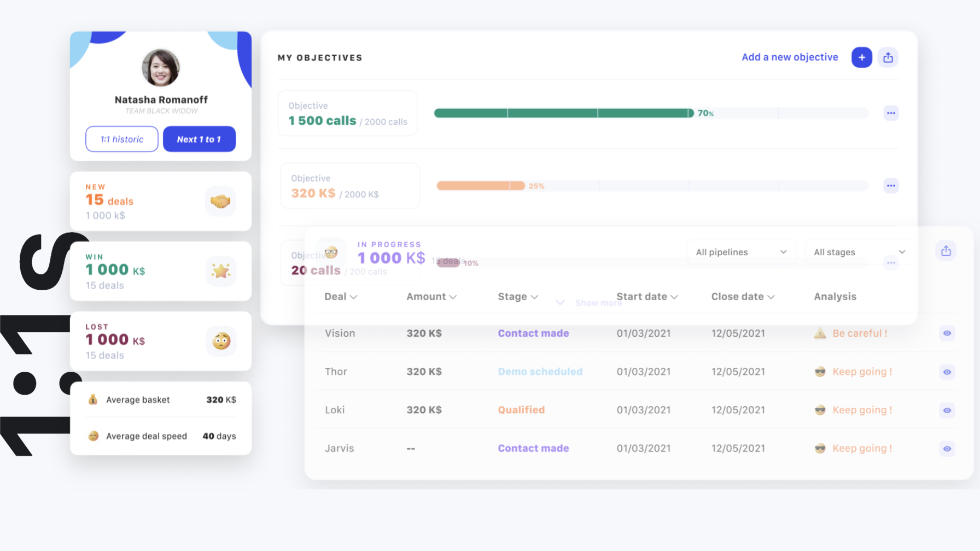Click the green 70% calls progress bar
Image resolution: width=980 pixels, height=551 pixels.
(x=563, y=113)
